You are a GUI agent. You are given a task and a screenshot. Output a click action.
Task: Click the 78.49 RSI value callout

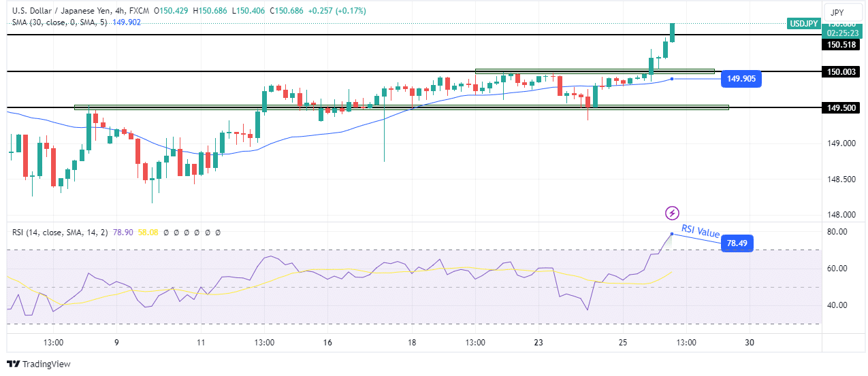click(737, 243)
